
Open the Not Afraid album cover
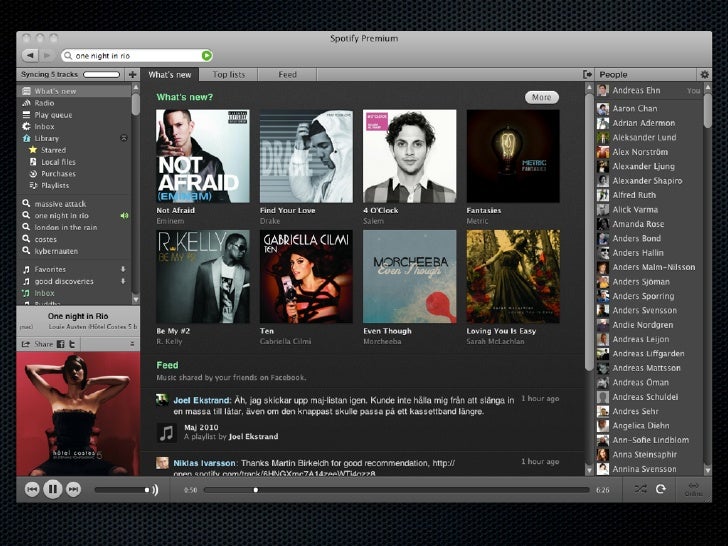click(202, 156)
